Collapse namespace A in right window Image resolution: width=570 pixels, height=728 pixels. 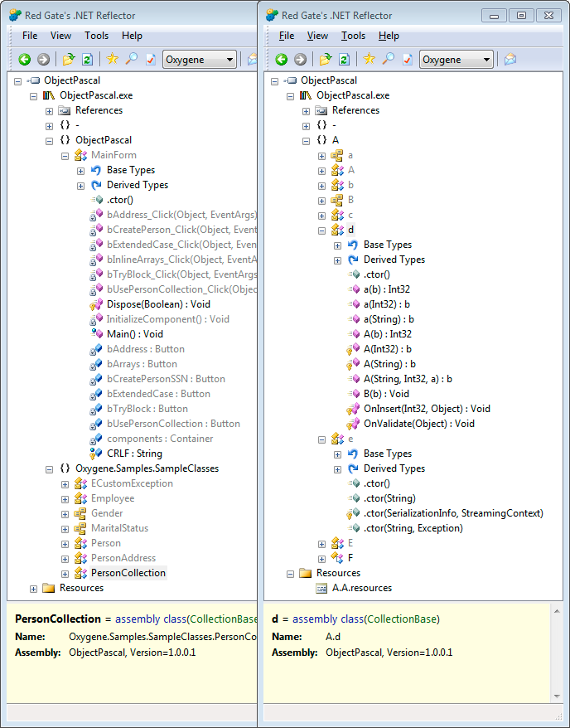pos(306,141)
